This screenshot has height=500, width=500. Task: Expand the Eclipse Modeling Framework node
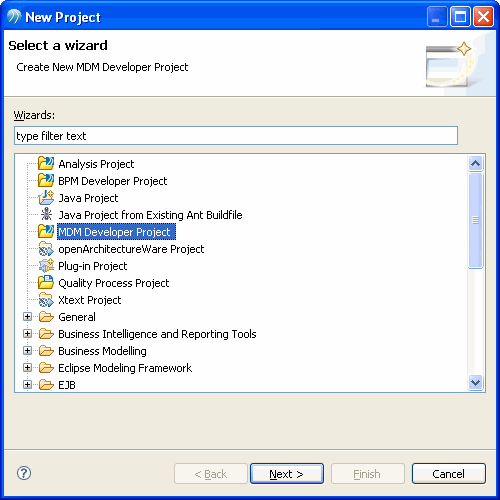click(x=27, y=368)
